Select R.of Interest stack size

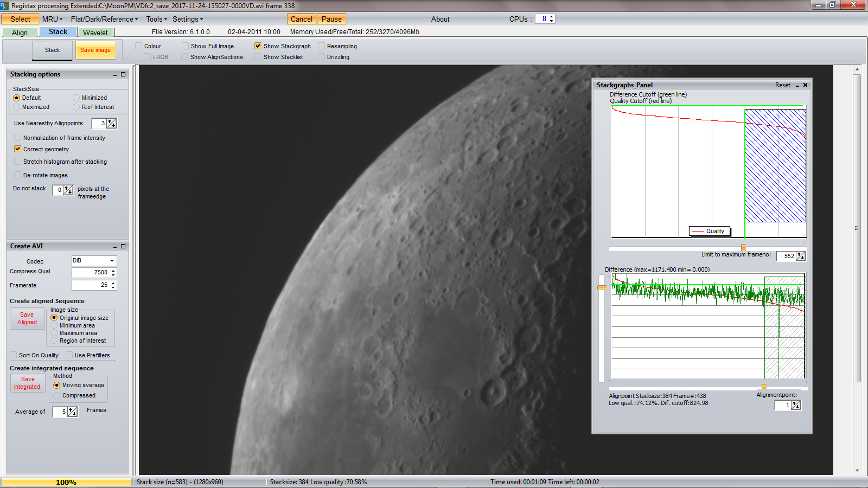(76, 107)
